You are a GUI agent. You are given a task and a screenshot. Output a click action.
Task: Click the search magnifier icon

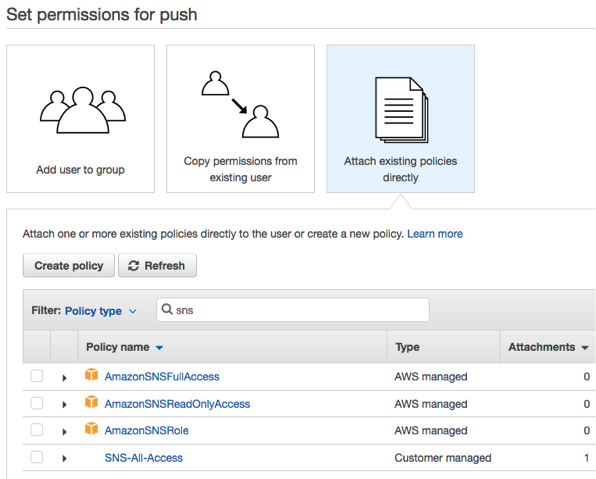[167, 309]
